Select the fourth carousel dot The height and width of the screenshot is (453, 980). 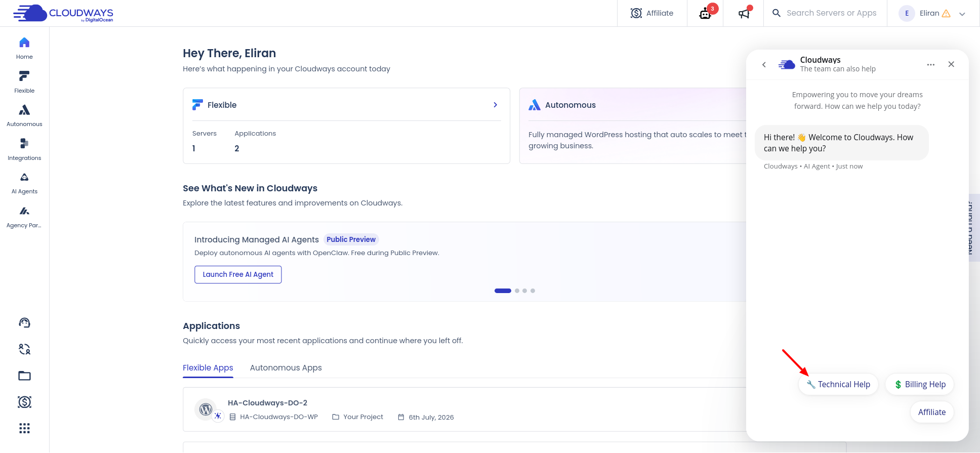(x=533, y=291)
